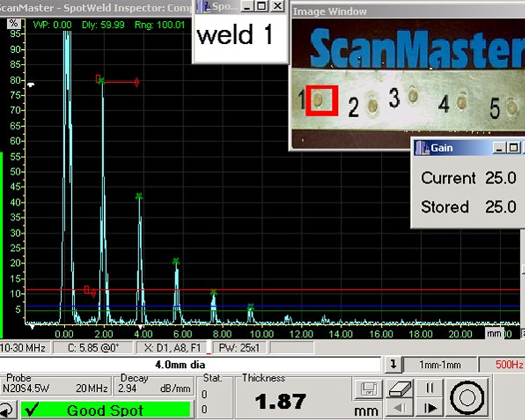Click the Dly: 59.99 readout
525x420 pixels.
(103, 25)
